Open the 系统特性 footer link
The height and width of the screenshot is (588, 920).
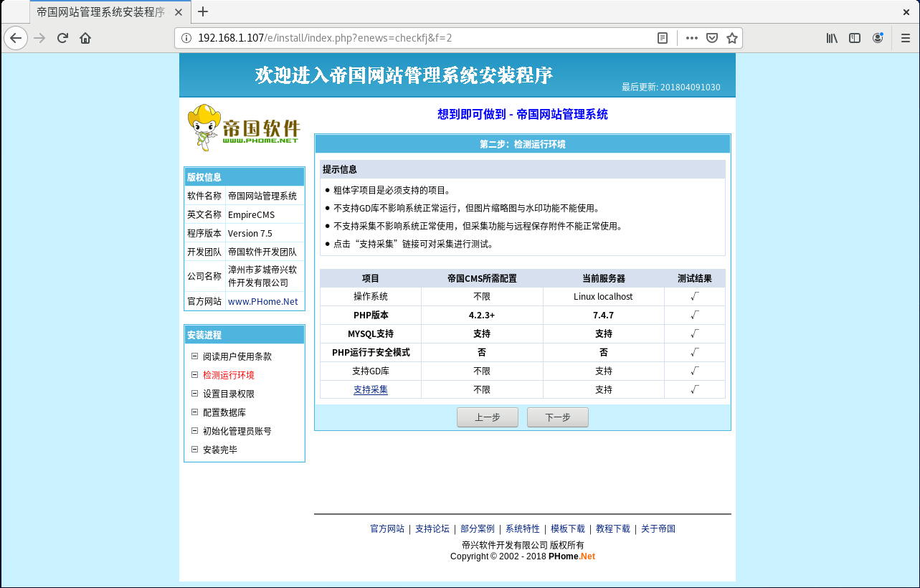tap(523, 528)
